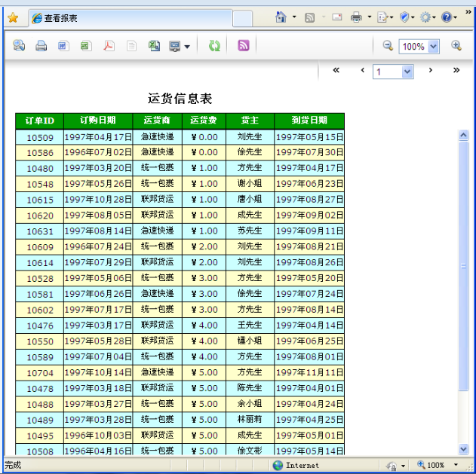Go to the first report page
The width and height of the screenshot is (476, 474).
coord(336,70)
